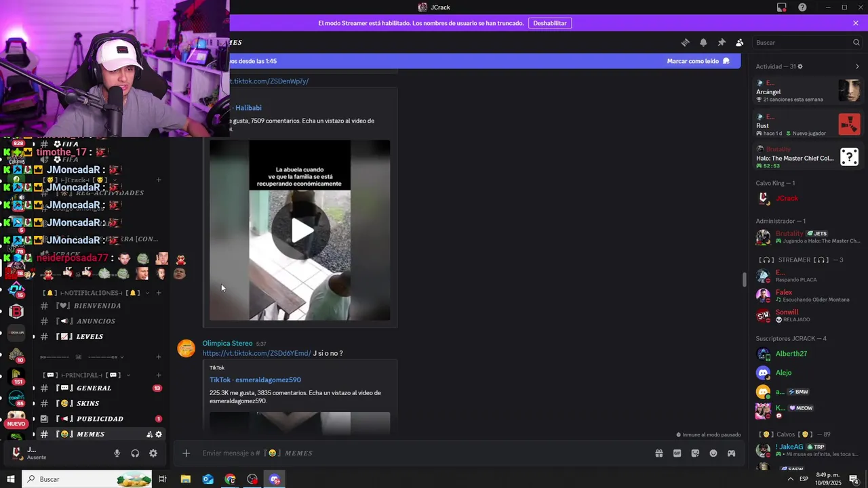
Task: Open the vt.tiktok.com/ZSDd6YEmd link
Action: pyautogui.click(x=256, y=353)
